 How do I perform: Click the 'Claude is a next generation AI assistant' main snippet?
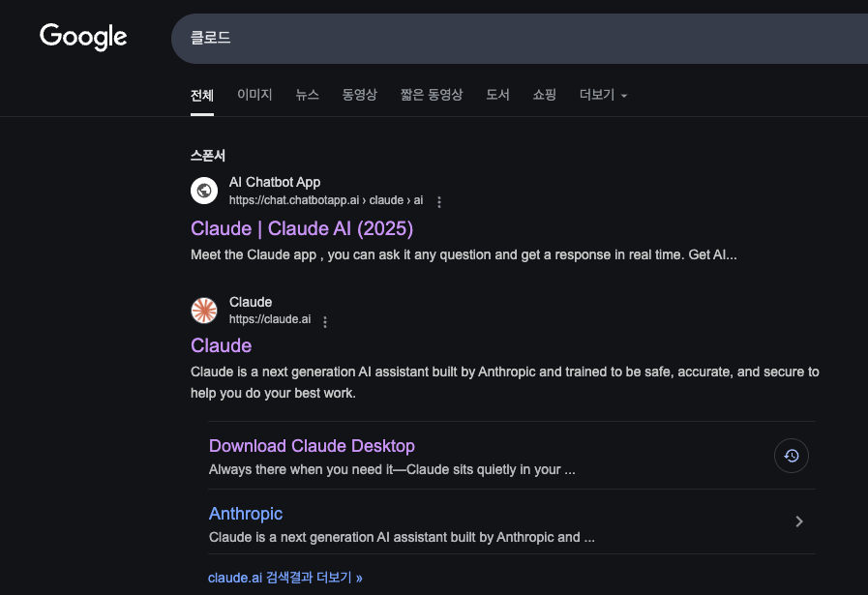505,382
